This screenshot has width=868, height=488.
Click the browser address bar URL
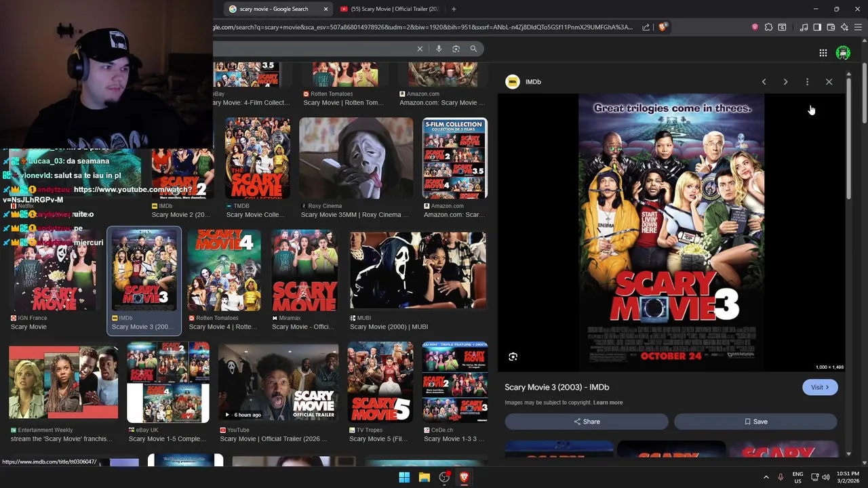[422, 27]
